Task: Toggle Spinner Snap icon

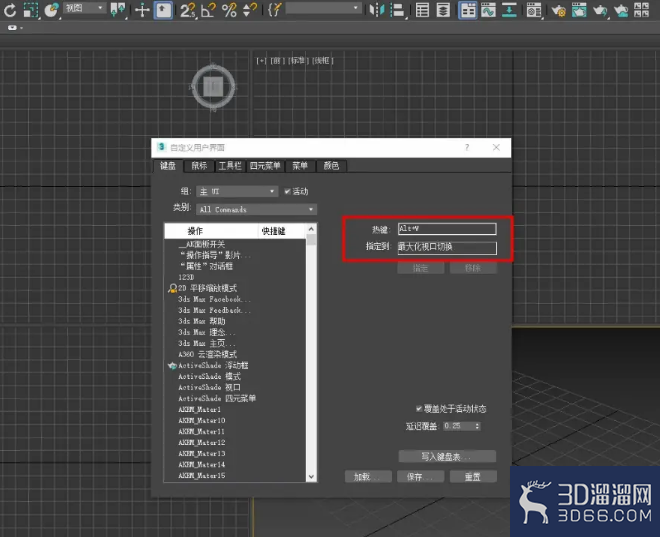Action: [x=250, y=10]
